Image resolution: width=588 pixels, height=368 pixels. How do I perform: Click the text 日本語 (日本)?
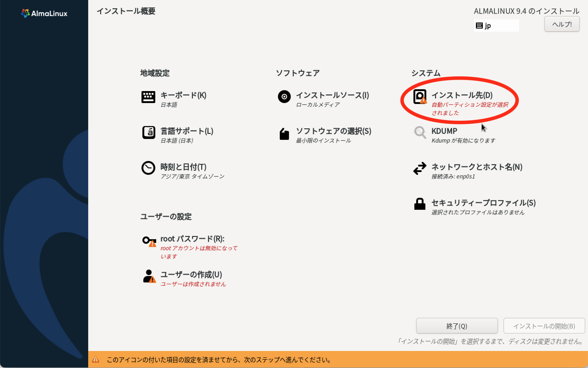tap(177, 141)
